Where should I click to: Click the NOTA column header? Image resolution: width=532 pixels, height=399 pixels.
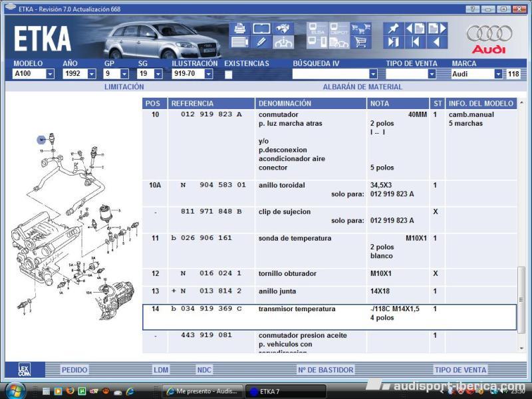398,104
